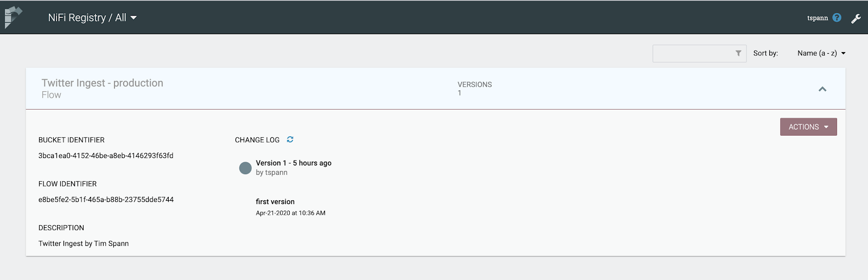Image resolution: width=868 pixels, height=280 pixels.
Task: Click the NiFi Registry logo icon
Action: click(x=13, y=17)
